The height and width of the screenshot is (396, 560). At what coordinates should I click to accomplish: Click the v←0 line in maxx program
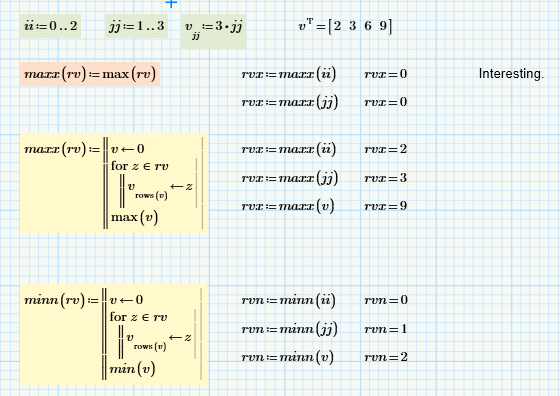point(128,149)
